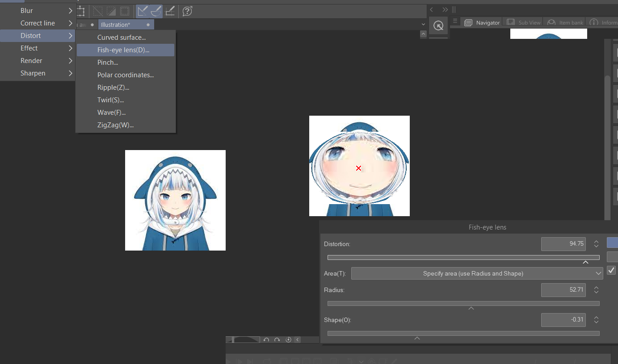The width and height of the screenshot is (618, 364).
Task: Toggle Snap to Special Ruler icon
Action: click(x=156, y=11)
